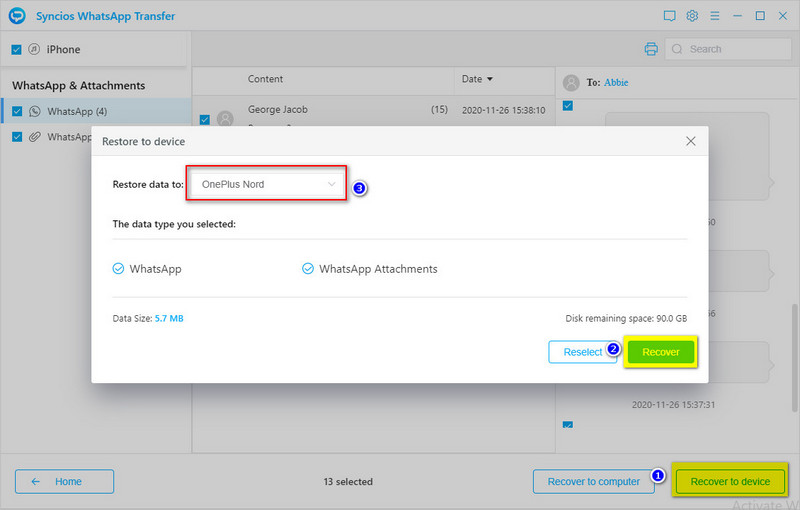Click the WhatsApp logo icon in sidebar
The image size is (800, 510).
[x=35, y=111]
